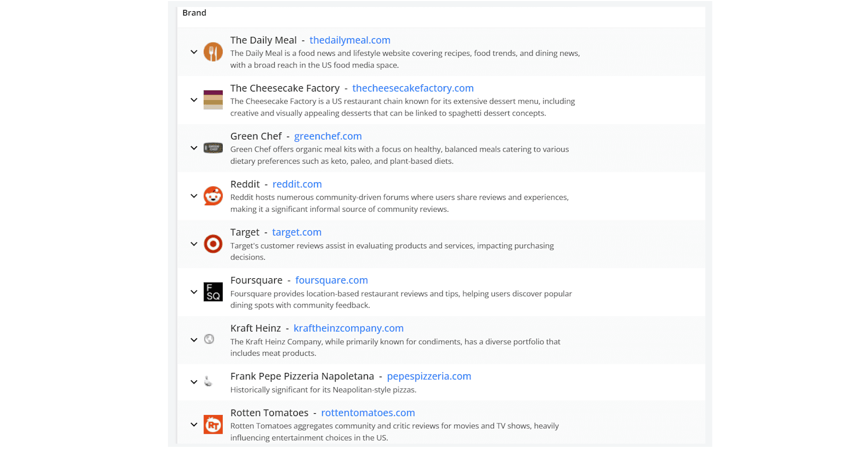868x449 pixels.
Task: Click The Cheesecake Factory logo icon
Action: (213, 100)
